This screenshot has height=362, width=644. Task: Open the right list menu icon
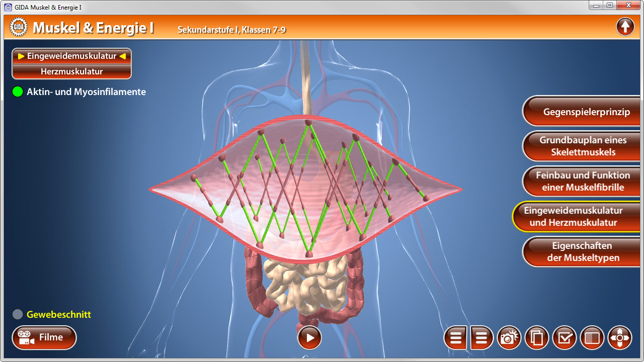pos(481,337)
